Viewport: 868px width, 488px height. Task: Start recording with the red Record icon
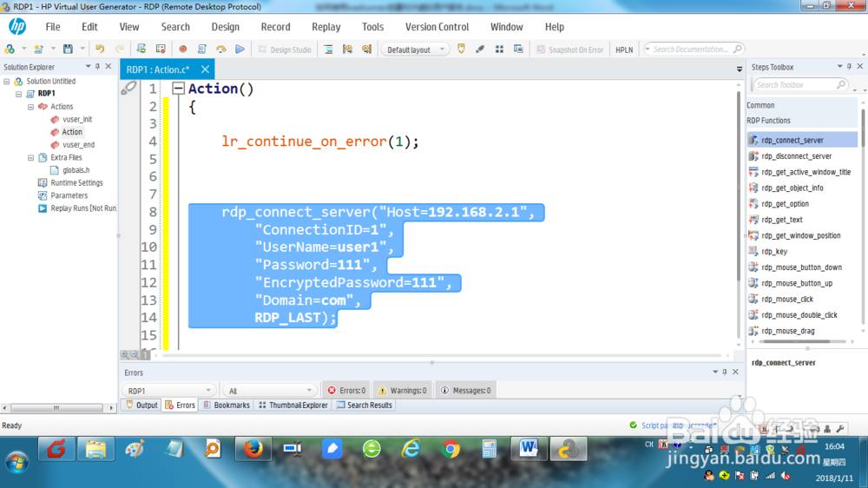tap(182, 49)
